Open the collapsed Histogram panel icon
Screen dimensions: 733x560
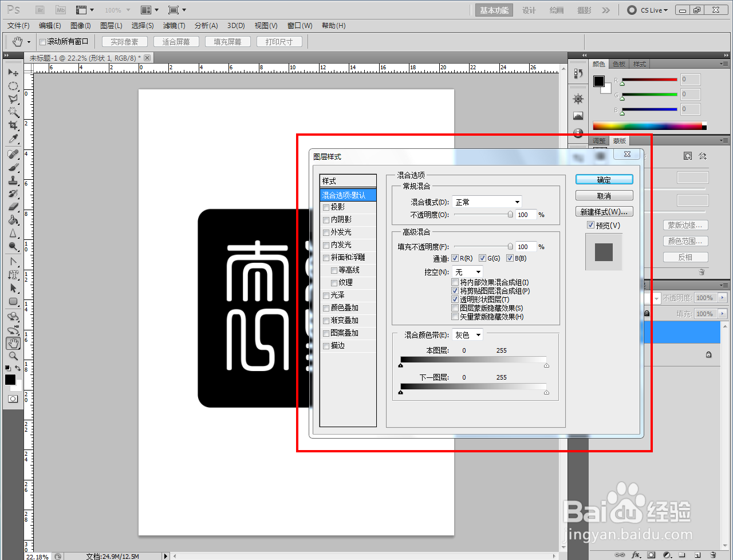(578, 116)
